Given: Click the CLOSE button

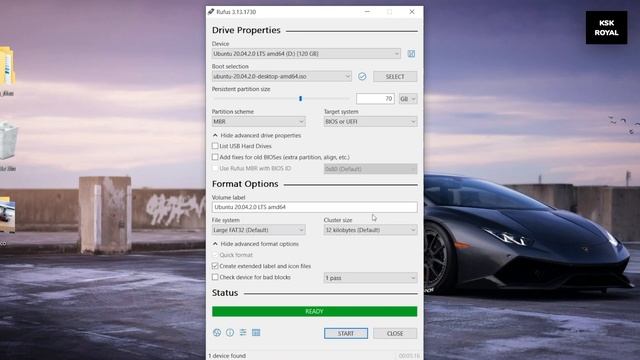Looking at the screenshot, I should (x=395, y=333).
